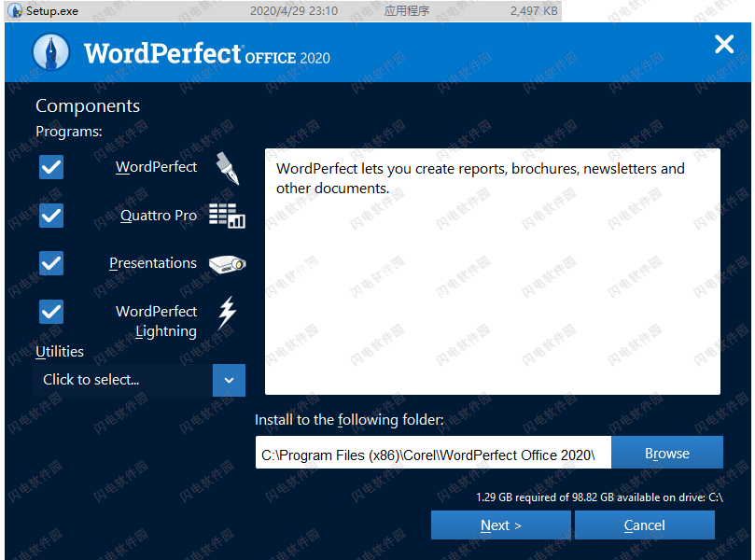Select the Setup.exe file row

(x=283, y=10)
